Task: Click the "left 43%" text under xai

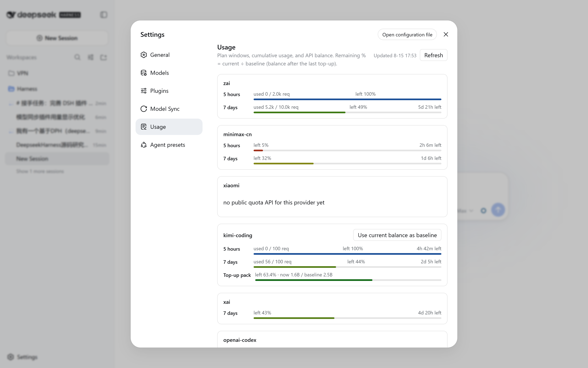Action: tap(262, 313)
